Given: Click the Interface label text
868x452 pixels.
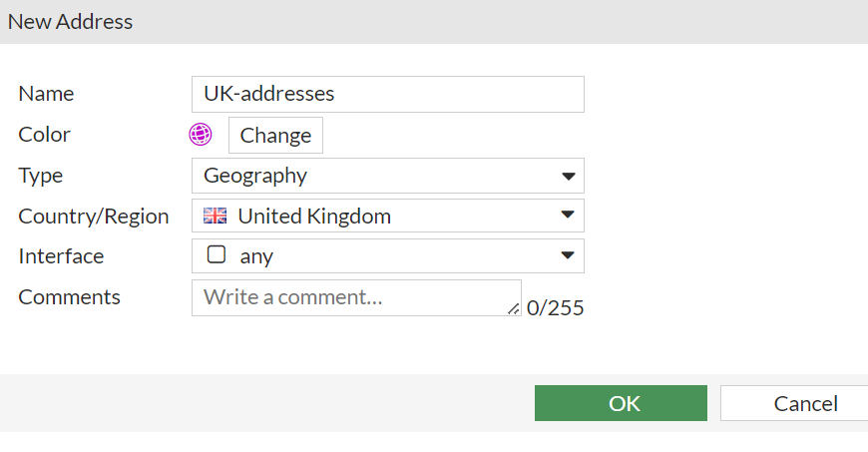Looking at the screenshot, I should coord(61,255).
